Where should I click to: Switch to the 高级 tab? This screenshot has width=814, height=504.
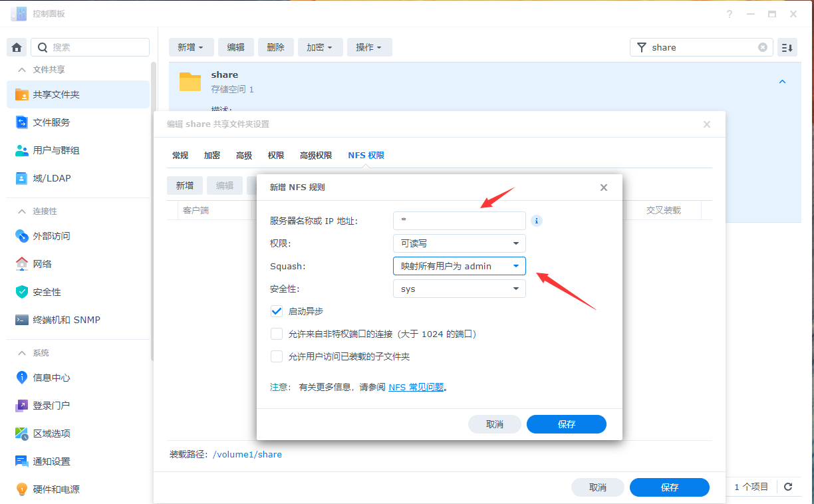point(244,156)
